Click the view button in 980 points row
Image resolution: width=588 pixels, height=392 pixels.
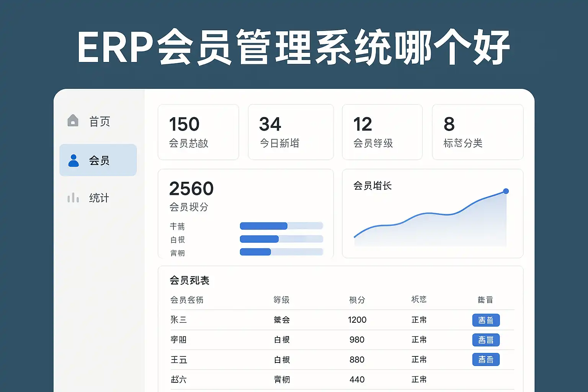[x=485, y=340]
